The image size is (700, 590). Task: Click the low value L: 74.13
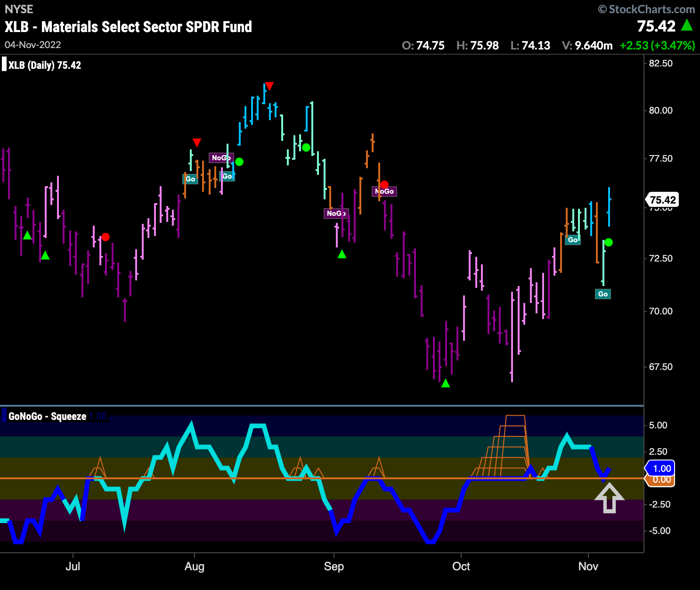pos(530,46)
